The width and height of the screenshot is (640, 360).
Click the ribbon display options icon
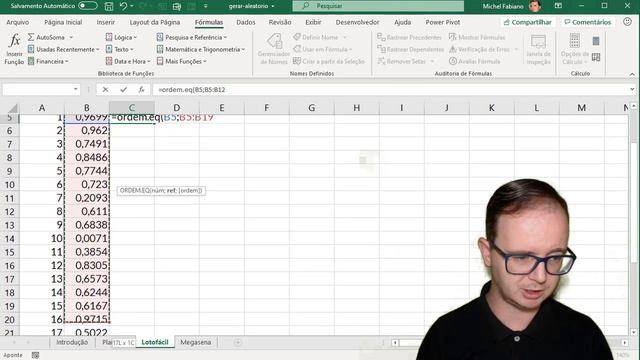[558, 6]
